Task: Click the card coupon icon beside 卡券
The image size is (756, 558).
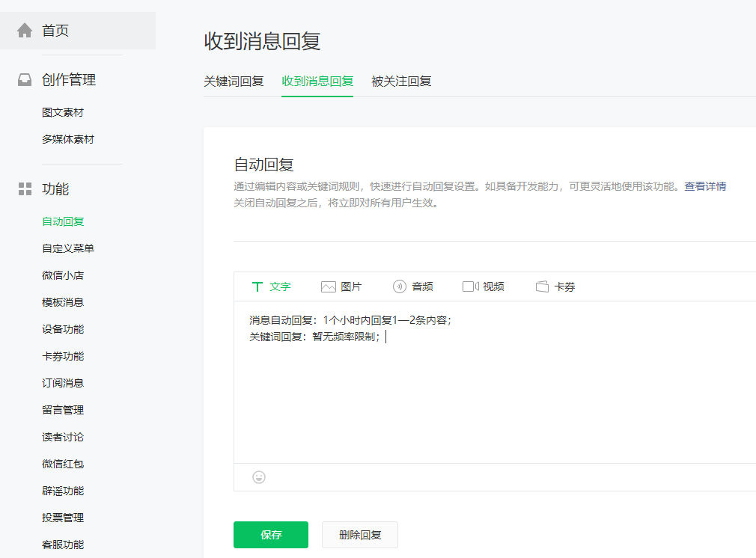Action: pos(542,286)
